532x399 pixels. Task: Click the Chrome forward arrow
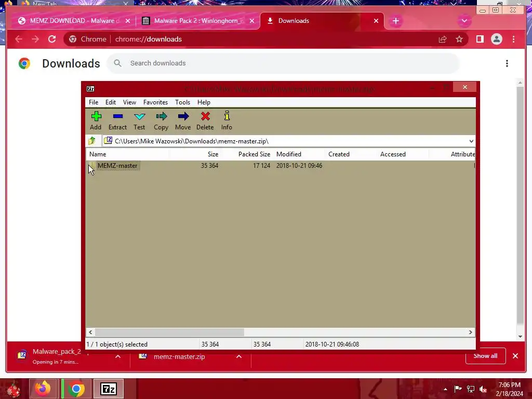(35, 39)
